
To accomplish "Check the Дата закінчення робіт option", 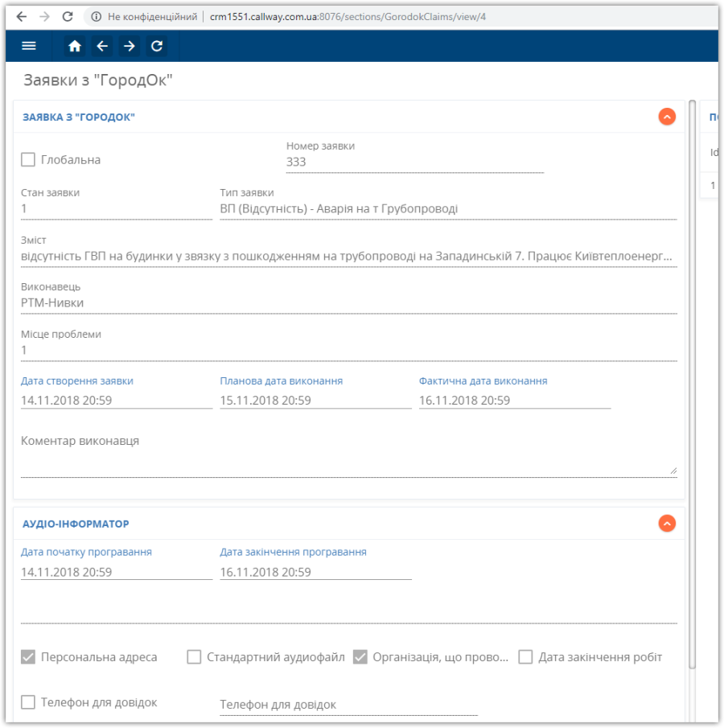I will coord(525,657).
